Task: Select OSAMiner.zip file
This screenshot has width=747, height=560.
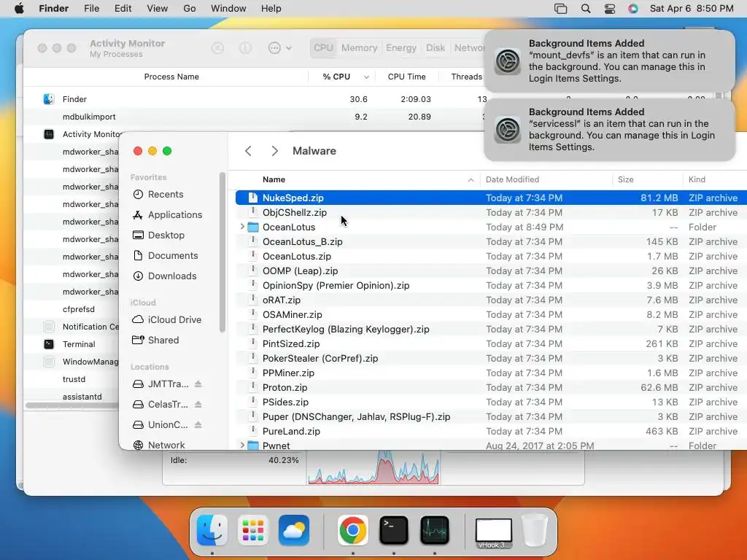Action: (292, 315)
